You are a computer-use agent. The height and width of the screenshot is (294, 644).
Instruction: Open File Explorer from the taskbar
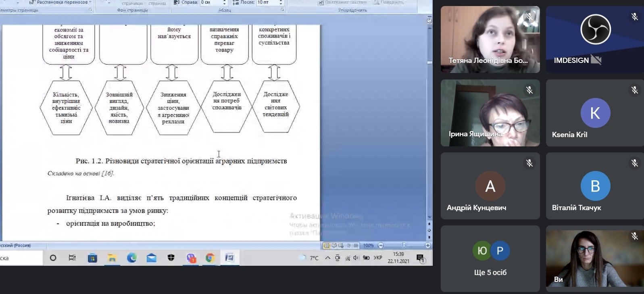coord(112,258)
